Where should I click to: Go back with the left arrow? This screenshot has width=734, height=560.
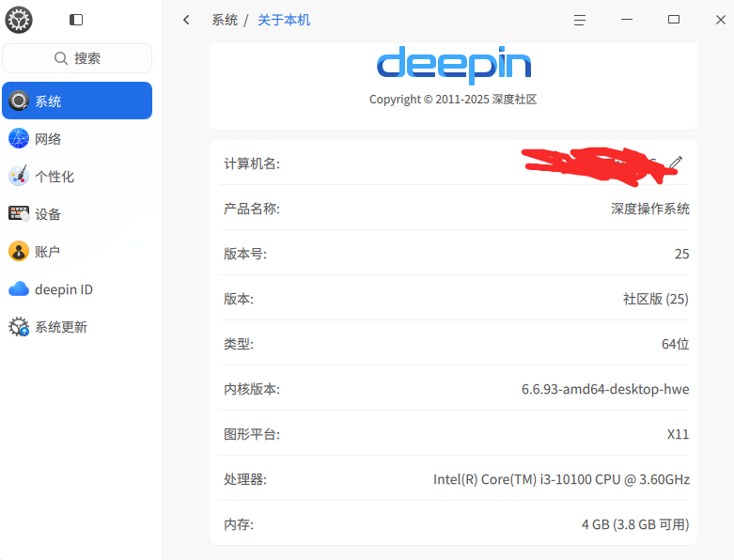click(x=186, y=20)
